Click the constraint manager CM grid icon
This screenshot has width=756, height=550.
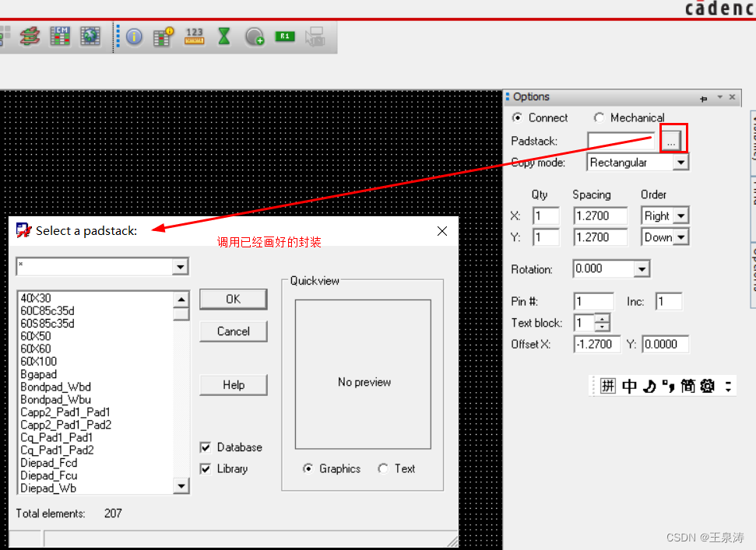click(60, 36)
